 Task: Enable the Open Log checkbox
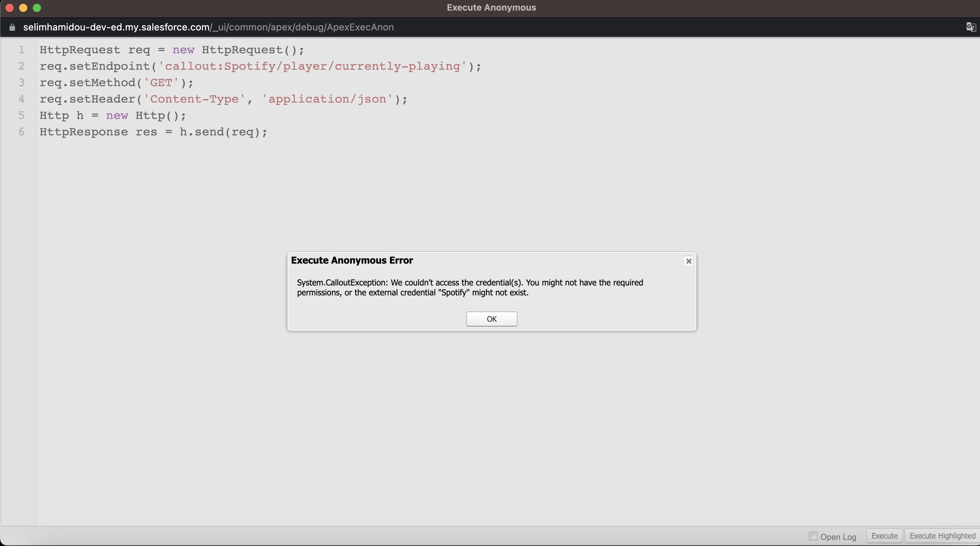[813, 536]
